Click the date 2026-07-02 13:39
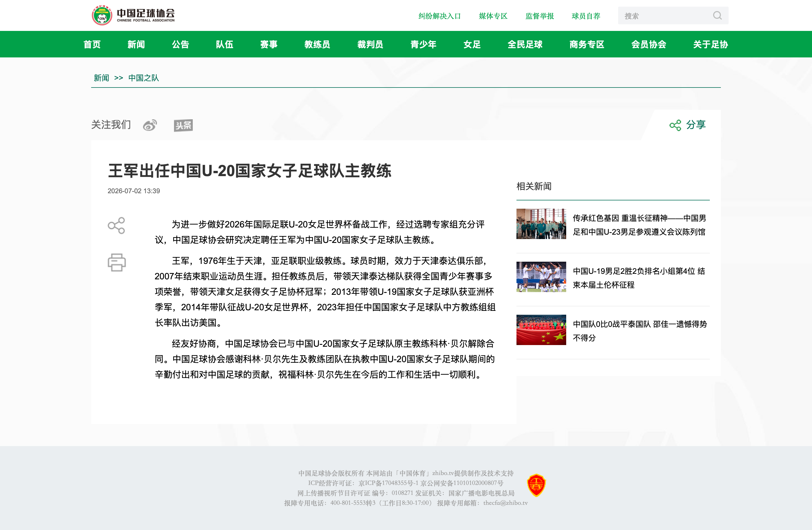 (134, 191)
